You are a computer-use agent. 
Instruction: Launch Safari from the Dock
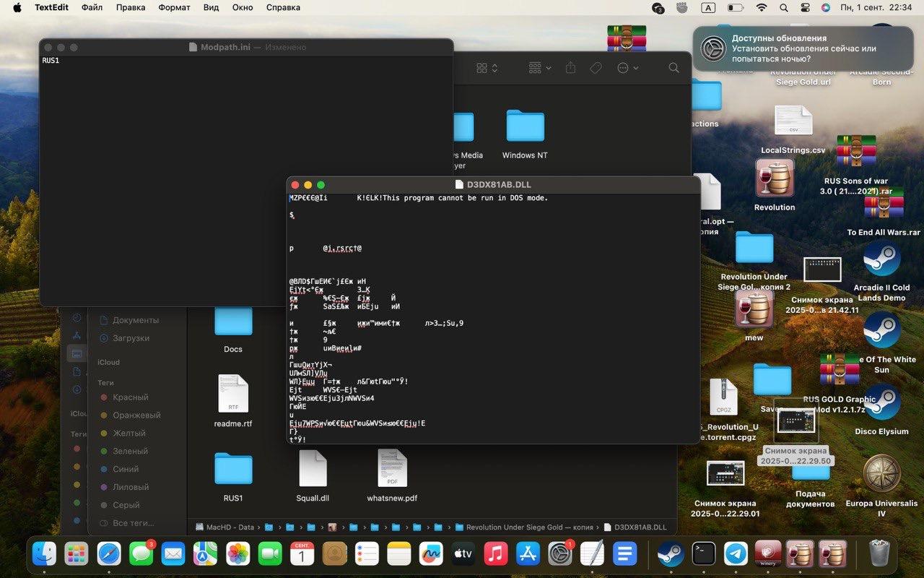pos(109,554)
